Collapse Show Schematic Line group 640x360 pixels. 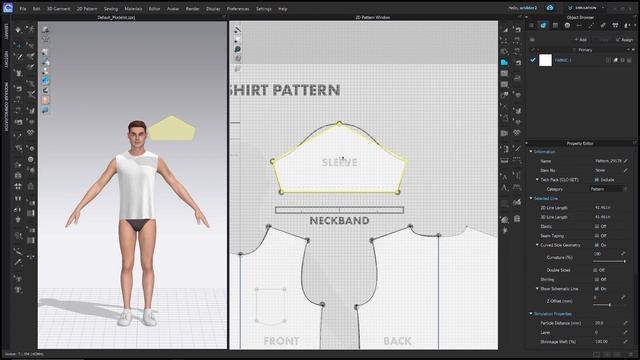pyautogui.click(x=537, y=289)
